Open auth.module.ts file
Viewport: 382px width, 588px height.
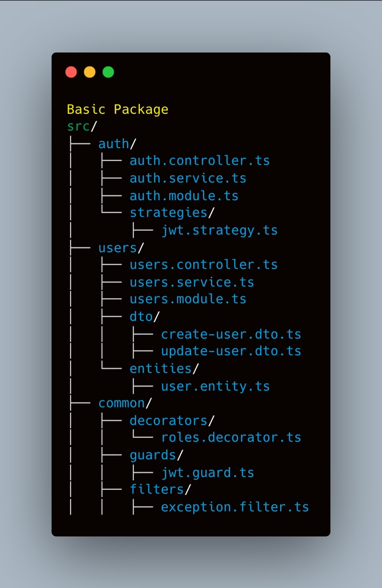184,196
